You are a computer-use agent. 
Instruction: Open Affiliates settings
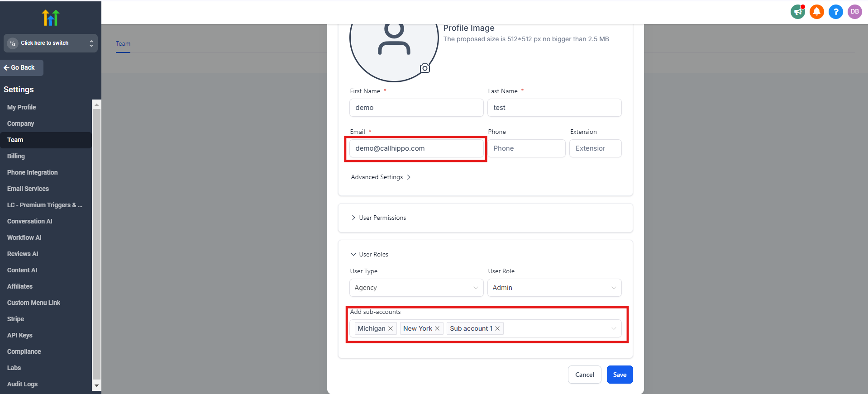coord(20,286)
